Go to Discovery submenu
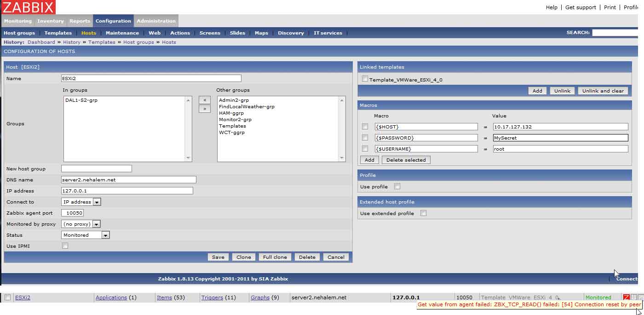 pos(291,33)
